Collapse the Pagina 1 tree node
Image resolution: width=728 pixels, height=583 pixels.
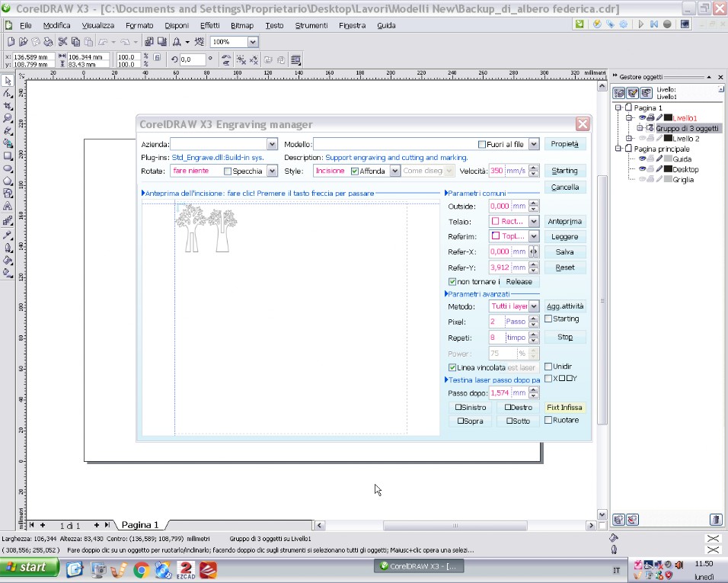coord(618,107)
